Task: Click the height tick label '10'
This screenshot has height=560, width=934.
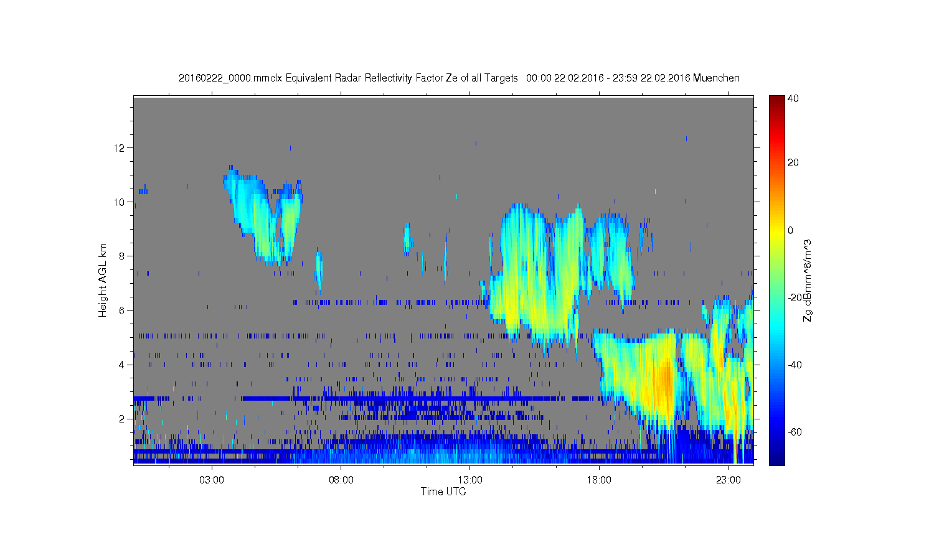Action: (120, 202)
